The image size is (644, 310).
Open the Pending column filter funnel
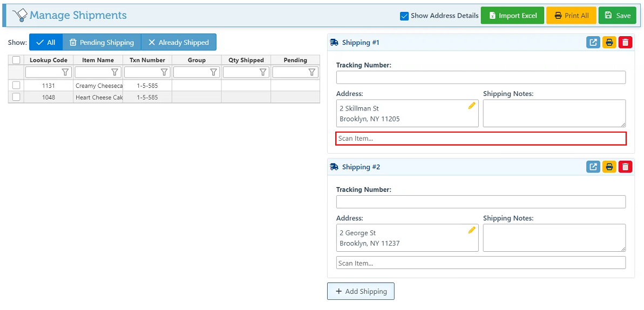[312, 72]
